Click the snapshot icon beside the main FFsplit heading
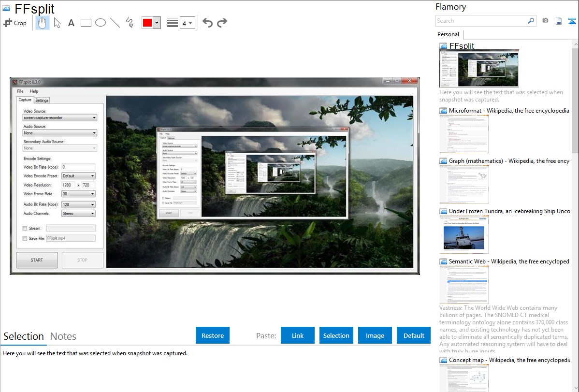The width and height of the screenshot is (579, 392). coord(6,9)
